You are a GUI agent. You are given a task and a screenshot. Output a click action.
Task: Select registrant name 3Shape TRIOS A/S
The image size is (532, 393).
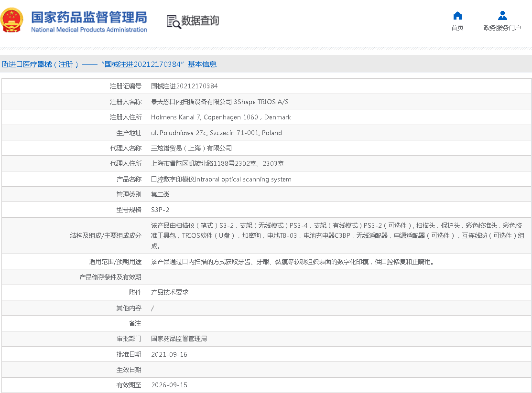(x=261, y=102)
